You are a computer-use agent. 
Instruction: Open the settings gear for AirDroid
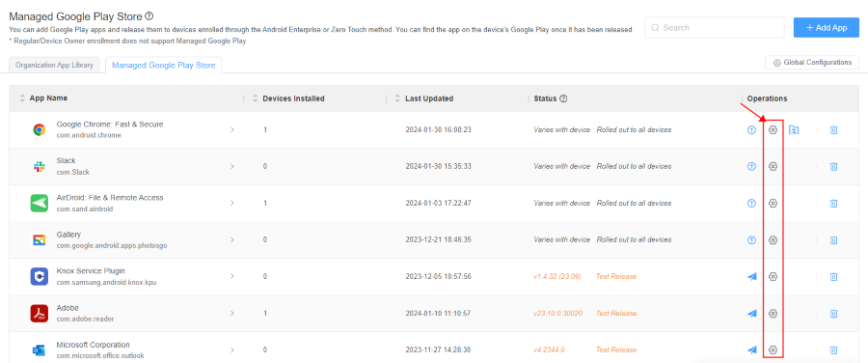(773, 204)
